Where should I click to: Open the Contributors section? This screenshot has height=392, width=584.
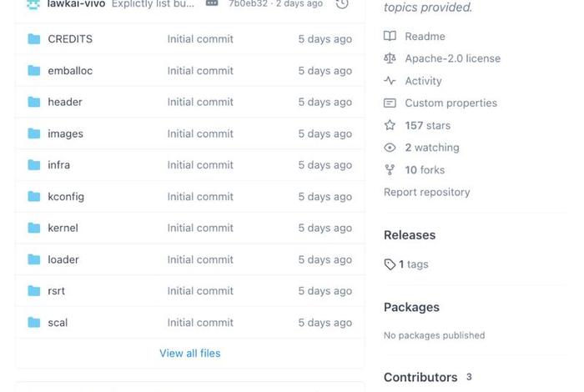420,377
